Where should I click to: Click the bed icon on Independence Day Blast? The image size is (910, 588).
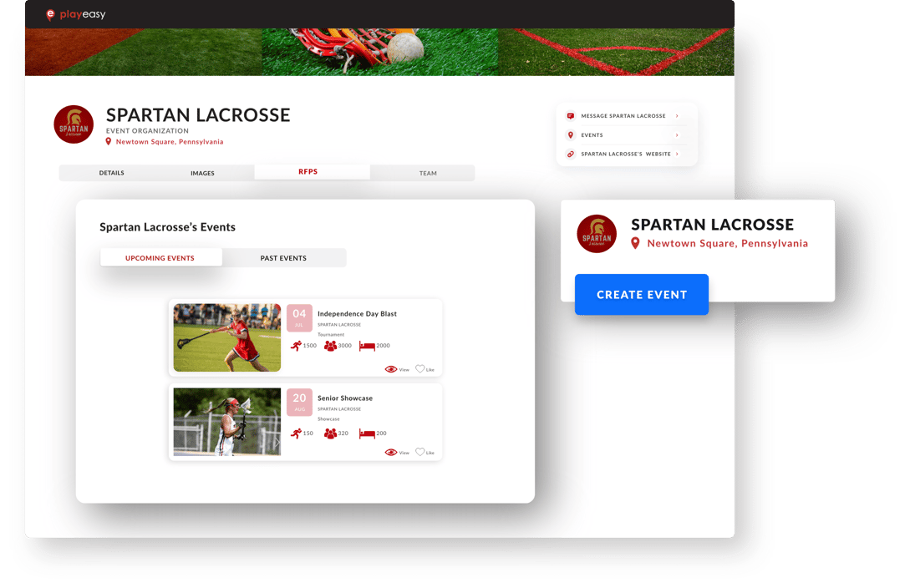coord(367,346)
